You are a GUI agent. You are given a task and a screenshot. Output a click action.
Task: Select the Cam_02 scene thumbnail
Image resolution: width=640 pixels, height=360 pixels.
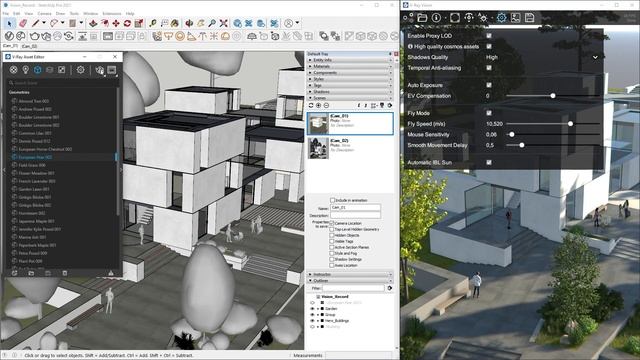(x=318, y=148)
